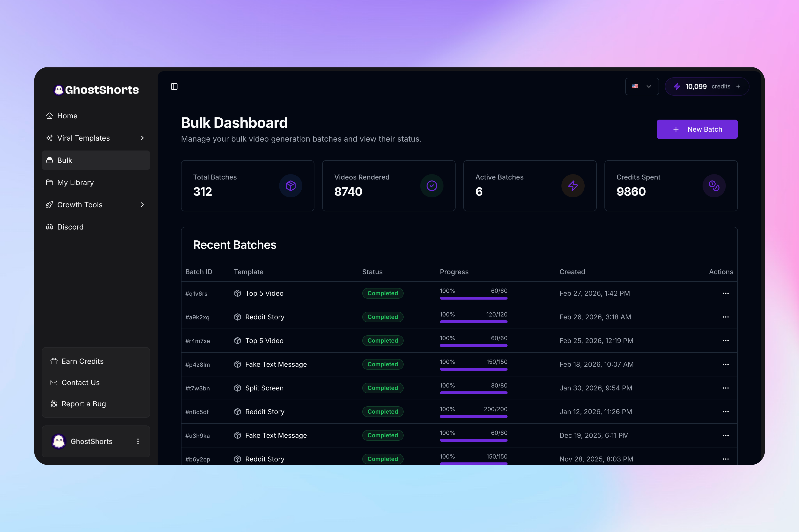Click the Earn Credits gift item
799x532 pixels.
82,361
